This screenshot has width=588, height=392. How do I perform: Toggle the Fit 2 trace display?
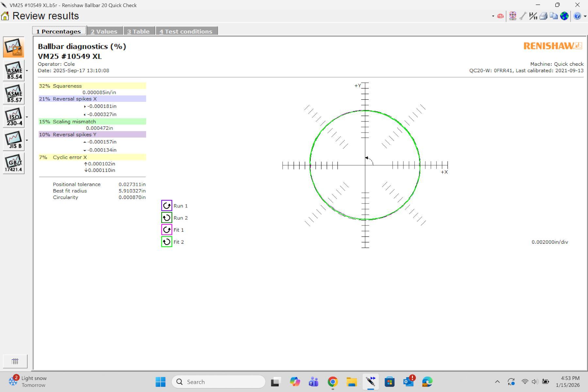(167, 242)
